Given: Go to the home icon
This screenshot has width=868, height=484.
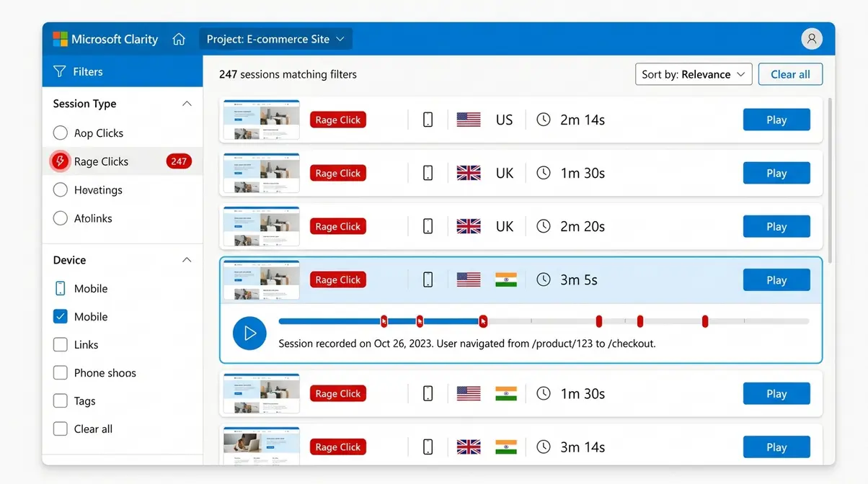Looking at the screenshot, I should click(179, 39).
